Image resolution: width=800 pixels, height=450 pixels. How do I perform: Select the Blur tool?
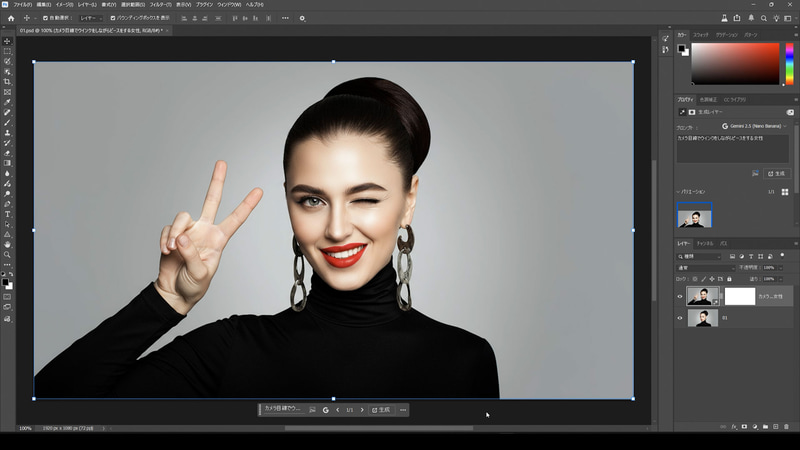tap(7, 174)
